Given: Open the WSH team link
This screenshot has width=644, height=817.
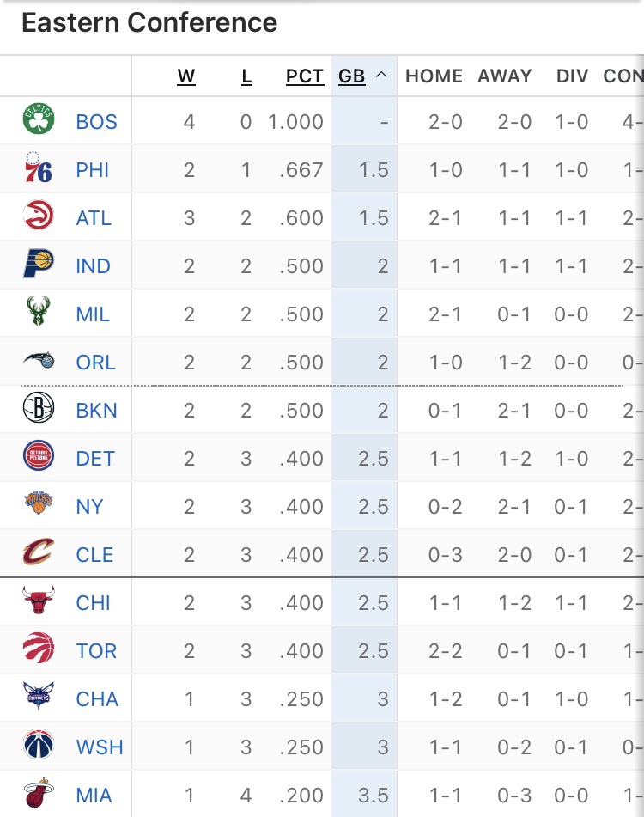Looking at the screenshot, I should tap(100, 747).
